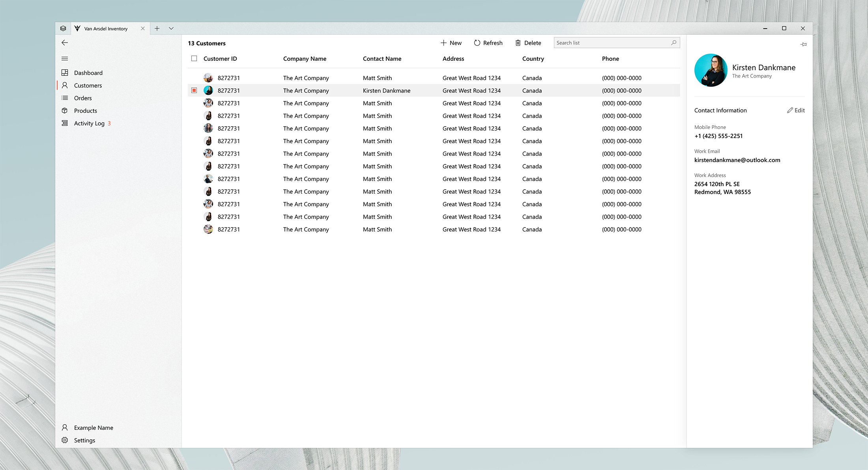The width and height of the screenshot is (868, 470).
Task: Toggle the hamburger navigation menu
Action: pyautogui.click(x=65, y=59)
